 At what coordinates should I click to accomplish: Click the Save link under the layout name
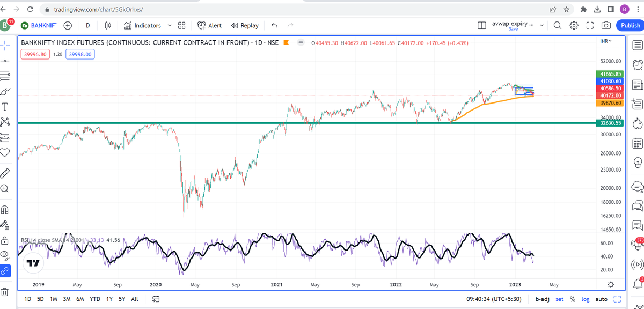tap(515, 30)
